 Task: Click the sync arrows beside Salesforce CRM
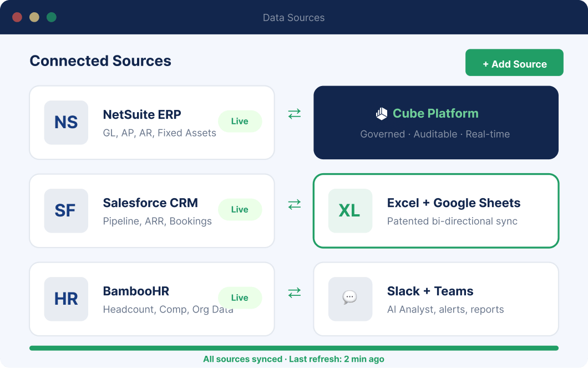[295, 204]
